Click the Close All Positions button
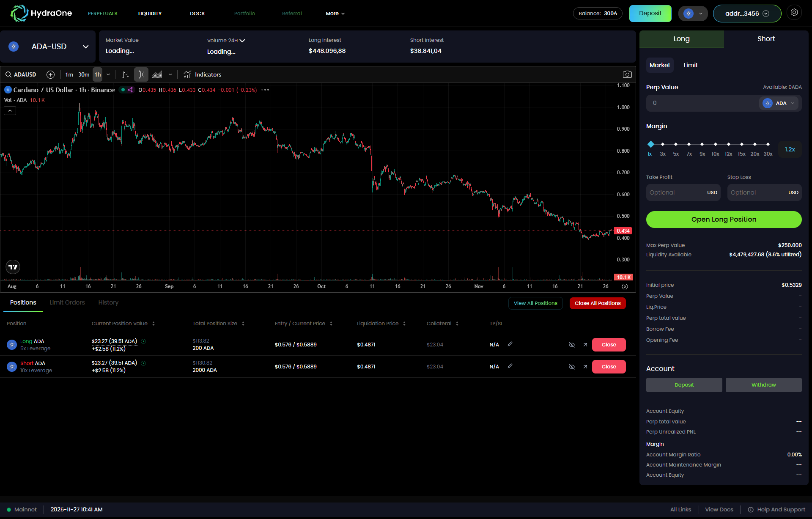Image resolution: width=812 pixels, height=519 pixels. click(x=597, y=303)
